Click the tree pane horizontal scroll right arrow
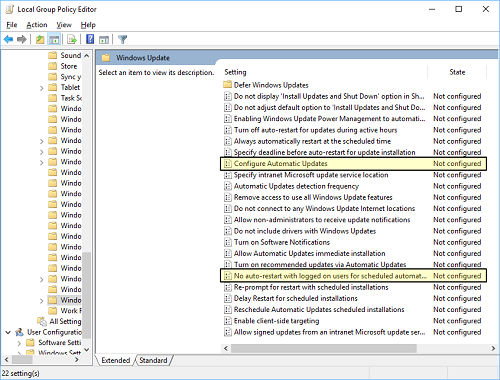500x380 pixels. tap(77, 360)
